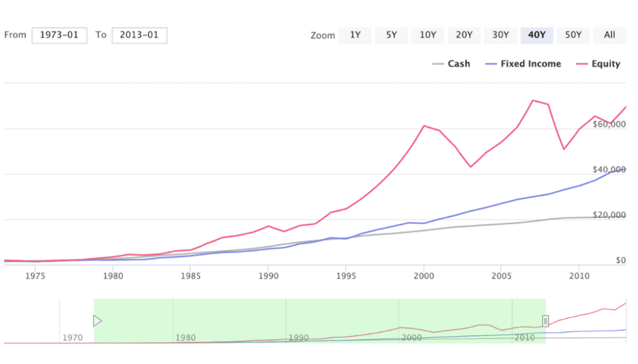Switch to the 40Y zoom preset
This screenshot has width=638, height=364.
[x=536, y=35]
